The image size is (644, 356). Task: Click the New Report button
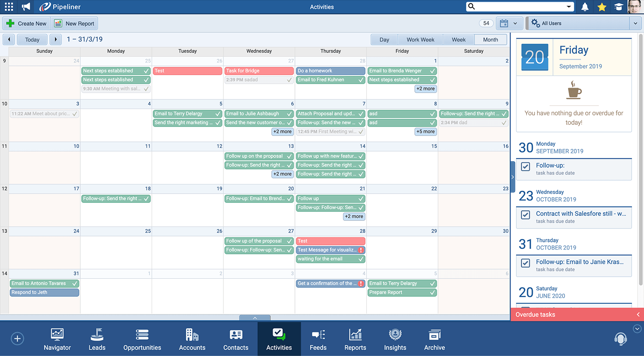click(74, 24)
